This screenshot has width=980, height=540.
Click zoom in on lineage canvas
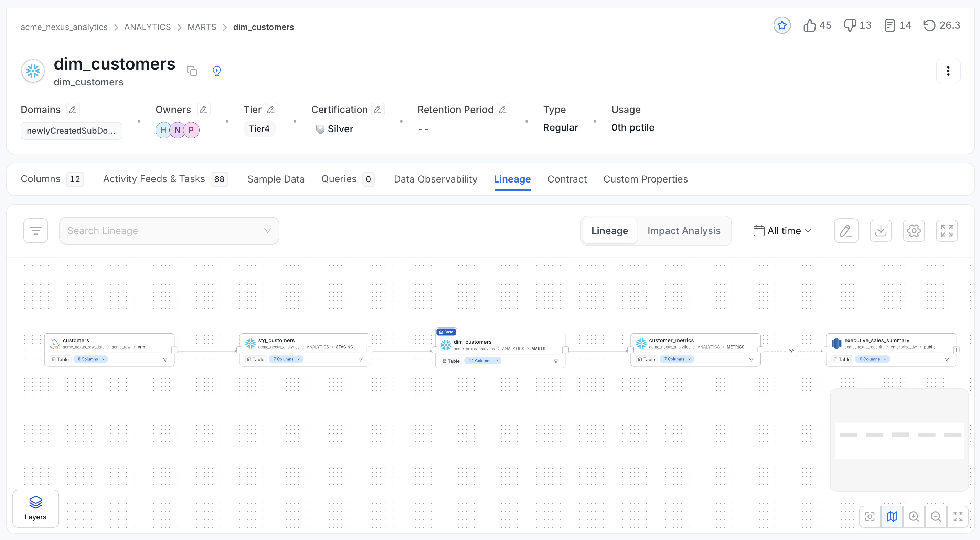(x=914, y=516)
